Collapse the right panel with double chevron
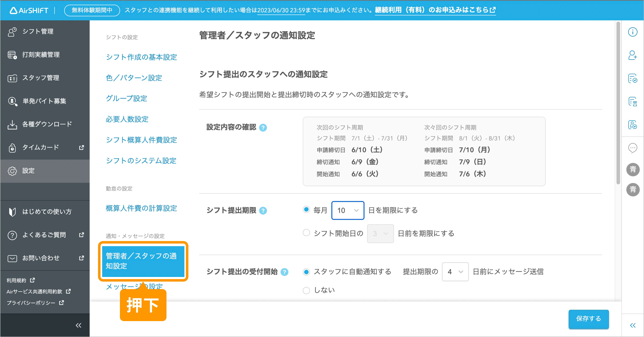 tap(633, 325)
